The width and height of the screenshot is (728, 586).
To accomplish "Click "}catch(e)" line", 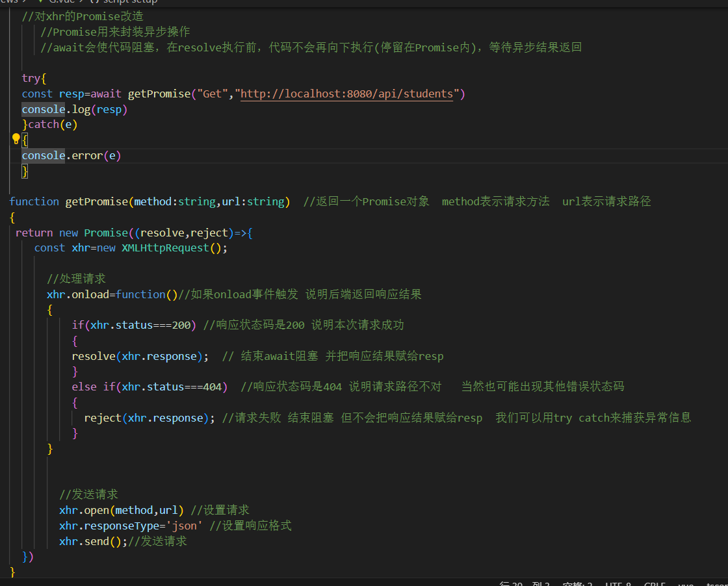I will (x=49, y=124).
